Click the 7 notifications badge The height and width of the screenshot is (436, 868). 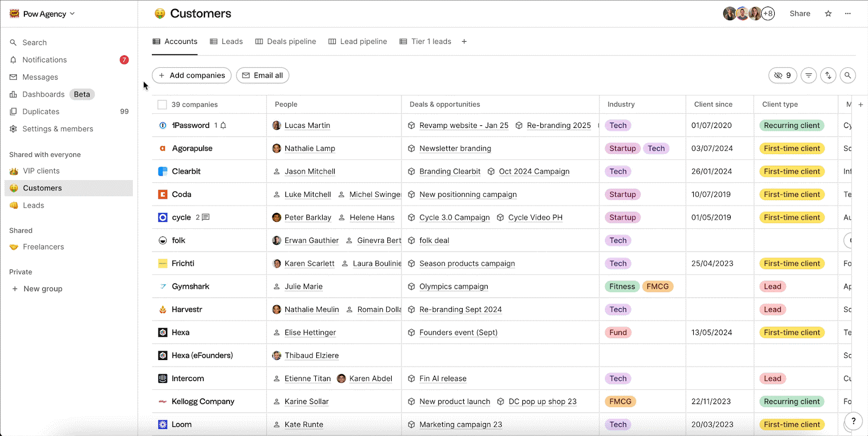point(124,60)
